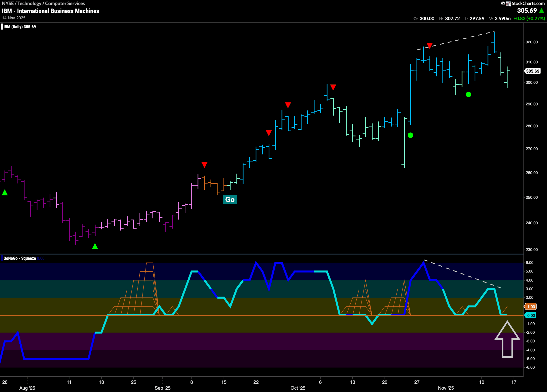The width and height of the screenshot is (547, 392).
Task: Click the orange 1.00 squeeze value tag
Action: click(531, 307)
